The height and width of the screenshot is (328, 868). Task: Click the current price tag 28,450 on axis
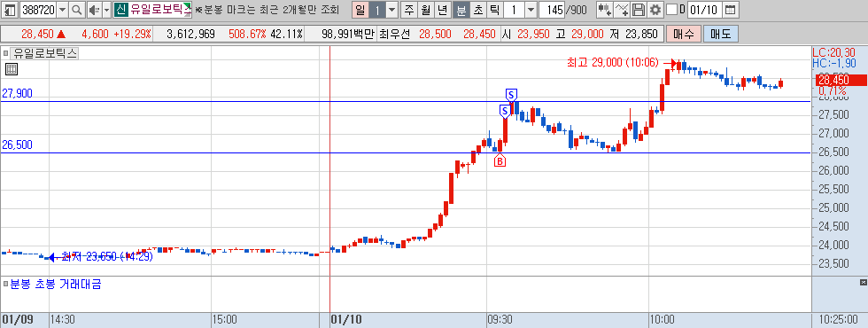coord(841,80)
